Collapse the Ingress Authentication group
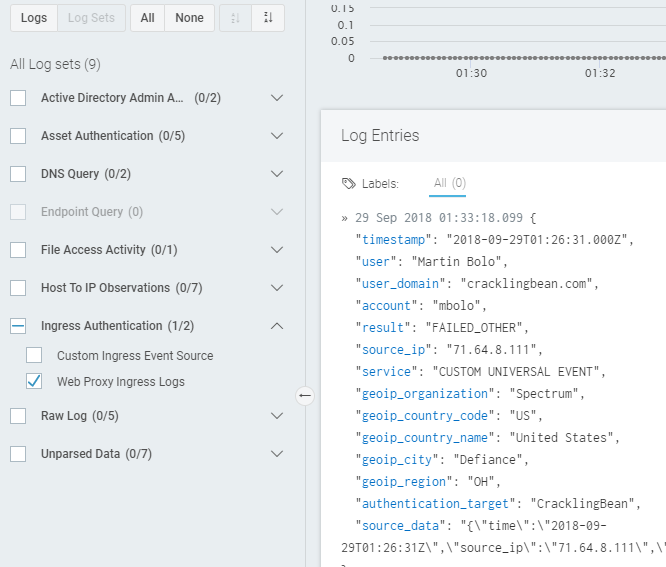The width and height of the screenshot is (666, 567). point(278,326)
